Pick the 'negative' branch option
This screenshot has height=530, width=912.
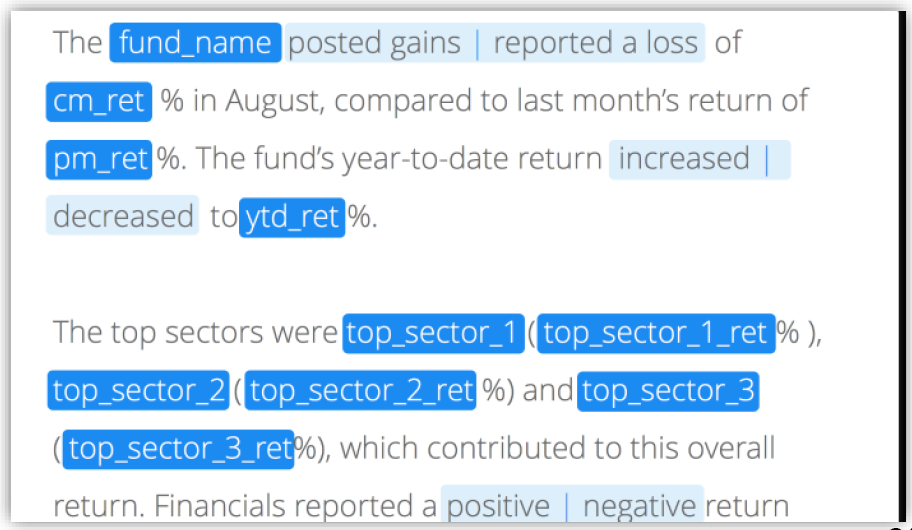(x=640, y=506)
